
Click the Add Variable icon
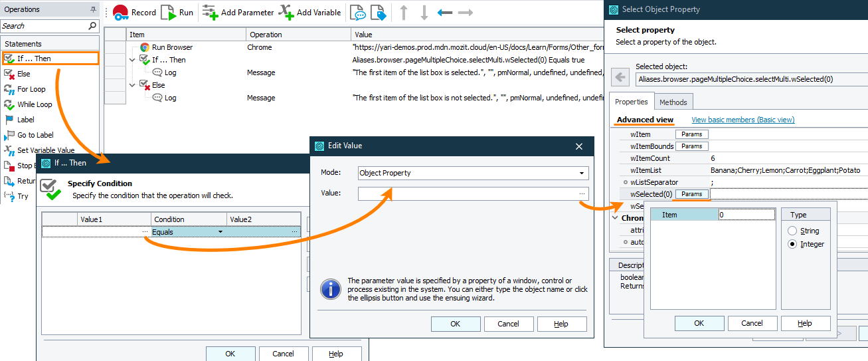click(x=286, y=12)
